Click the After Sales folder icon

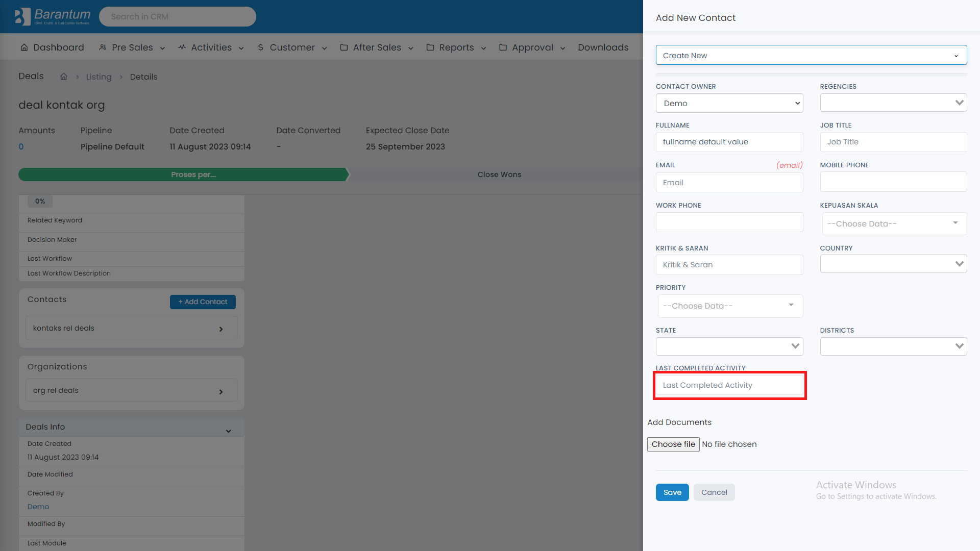344,47
